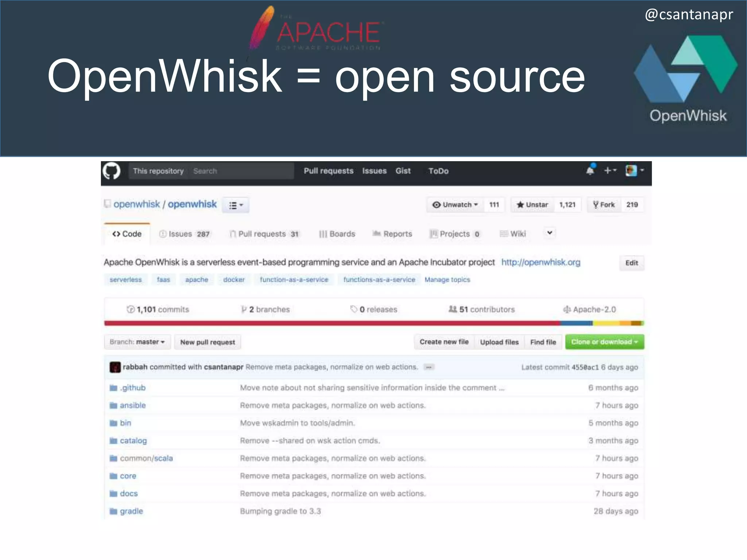This screenshot has width=747, height=560.
Task: View the 219 forks count
Action: pyautogui.click(x=632, y=205)
